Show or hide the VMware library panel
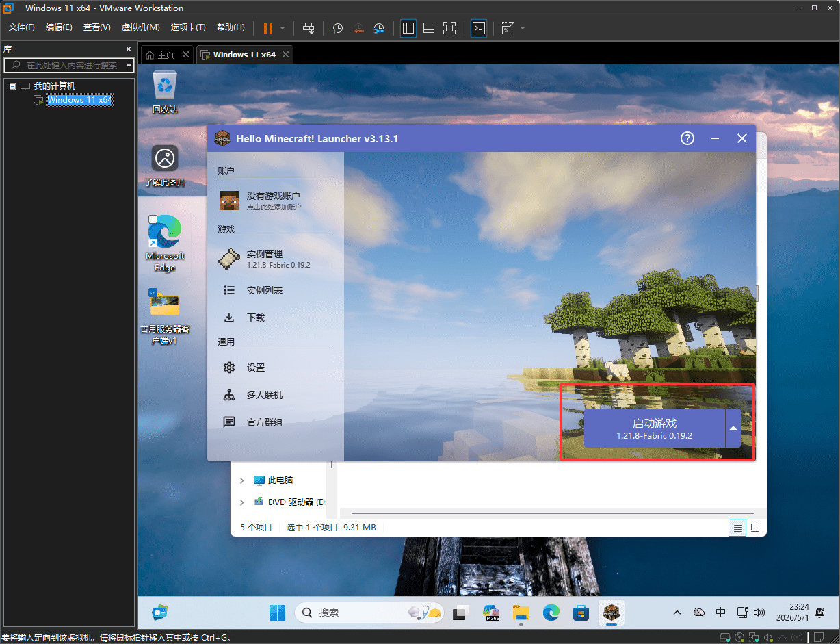The image size is (840, 644). pos(408,28)
